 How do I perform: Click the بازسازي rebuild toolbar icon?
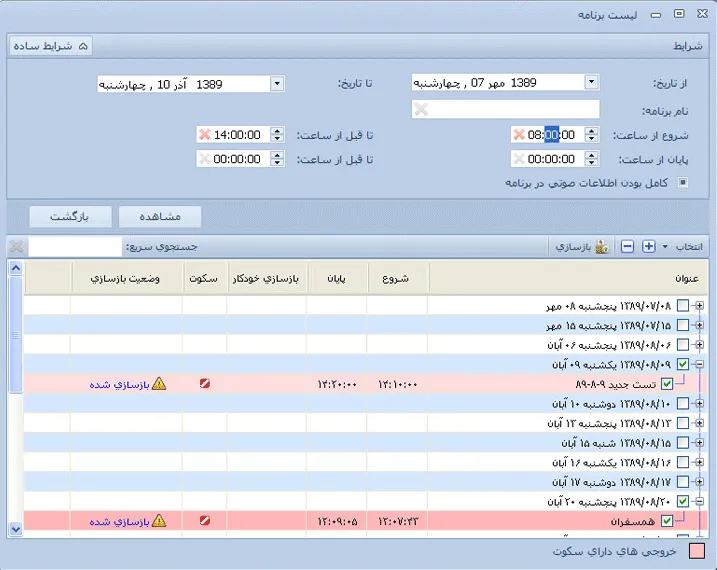click(x=602, y=247)
